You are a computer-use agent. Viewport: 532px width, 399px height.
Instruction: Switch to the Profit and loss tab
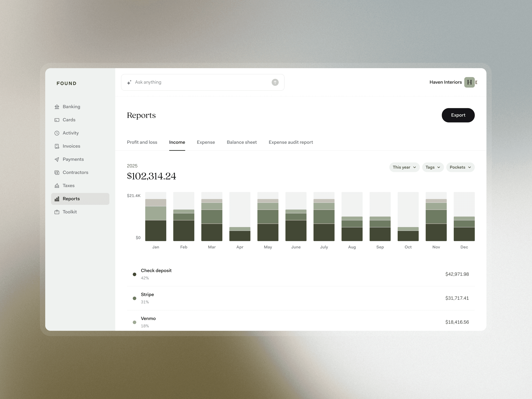pyautogui.click(x=142, y=142)
